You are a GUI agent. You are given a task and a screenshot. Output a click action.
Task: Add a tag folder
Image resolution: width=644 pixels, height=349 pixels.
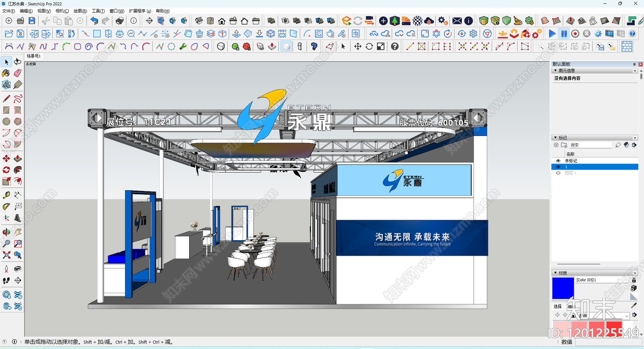pyautogui.click(x=564, y=145)
